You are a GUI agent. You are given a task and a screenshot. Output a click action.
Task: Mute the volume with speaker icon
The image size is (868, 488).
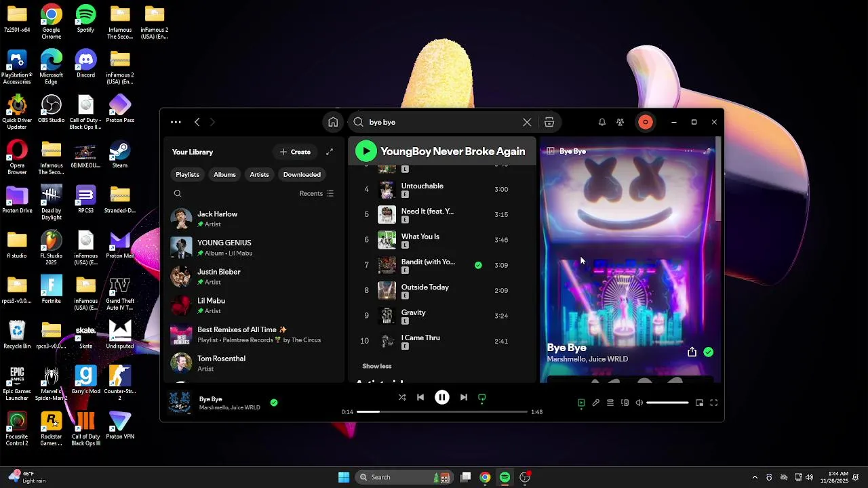pyautogui.click(x=639, y=403)
